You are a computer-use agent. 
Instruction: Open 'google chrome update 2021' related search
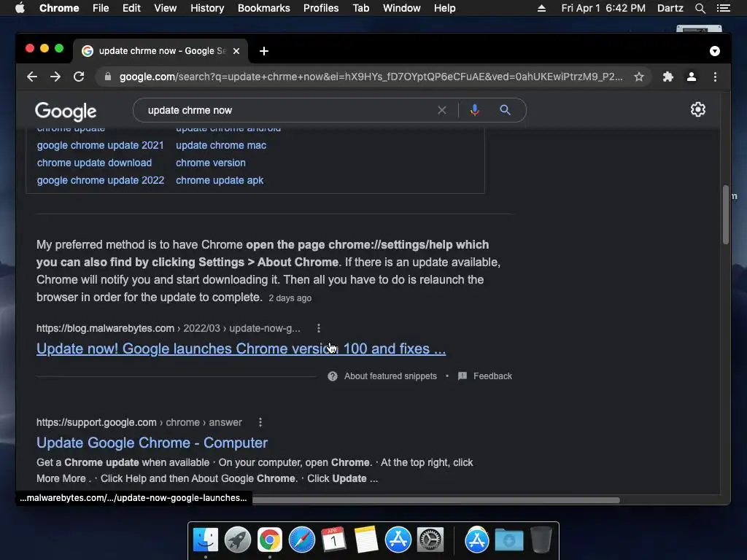tap(100, 145)
